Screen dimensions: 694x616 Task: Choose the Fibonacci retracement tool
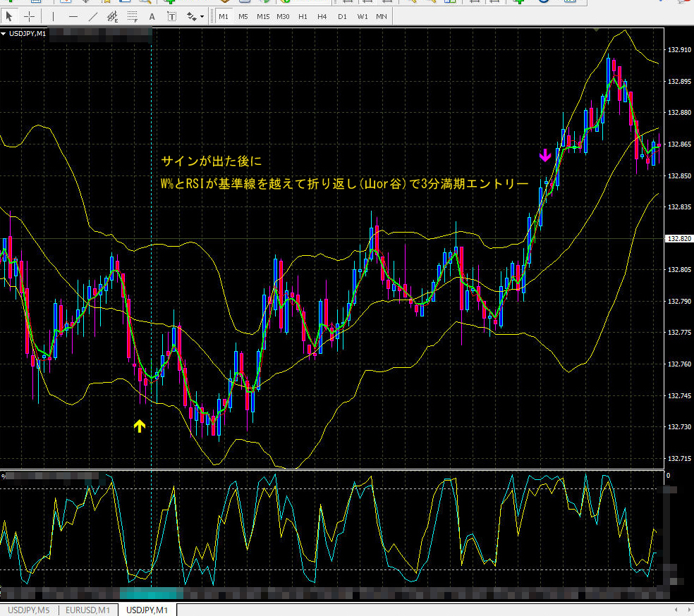tap(133, 17)
